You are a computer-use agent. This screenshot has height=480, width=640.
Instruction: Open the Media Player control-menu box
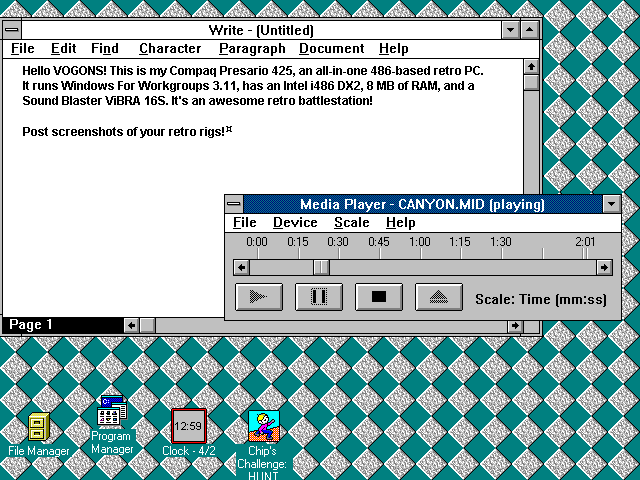[x=234, y=204]
